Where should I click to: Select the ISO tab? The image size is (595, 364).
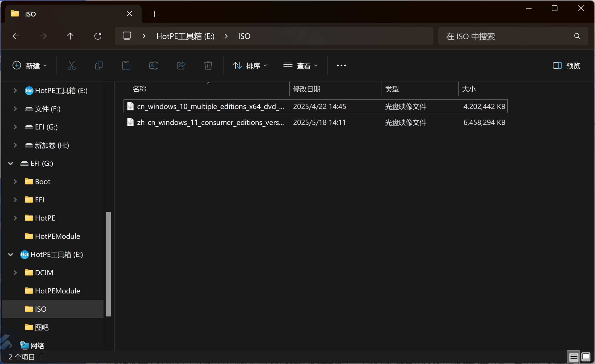(x=73, y=14)
